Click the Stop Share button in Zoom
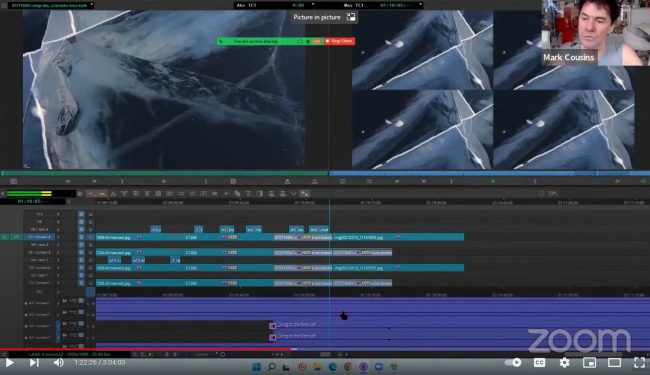Image resolution: width=650 pixels, height=375 pixels. pos(339,41)
